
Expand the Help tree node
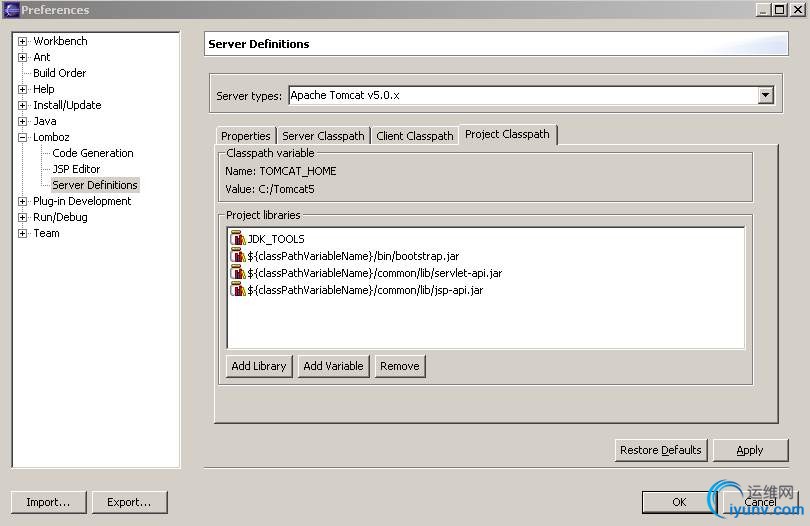point(22,89)
